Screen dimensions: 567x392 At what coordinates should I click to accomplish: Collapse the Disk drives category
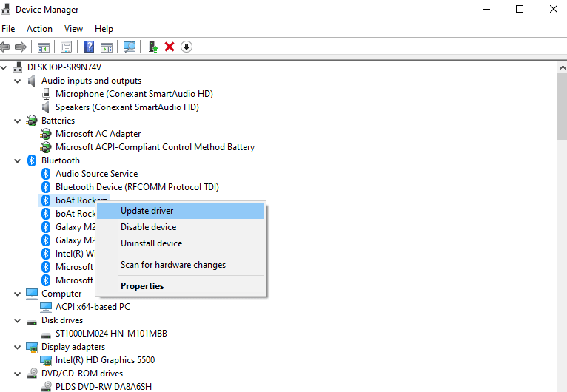pyautogui.click(x=17, y=320)
